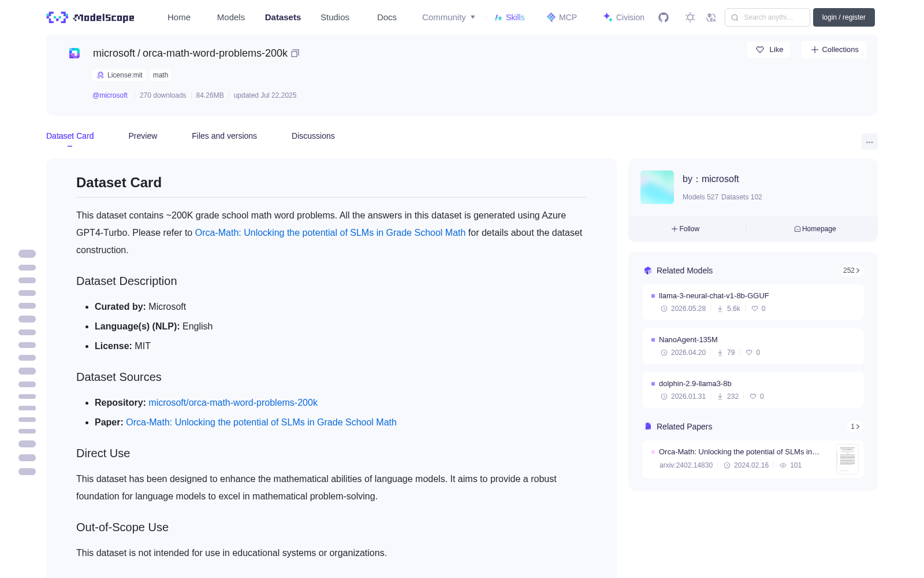Click the download icon on NanoAgent-135M row

click(x=720, y=353)
